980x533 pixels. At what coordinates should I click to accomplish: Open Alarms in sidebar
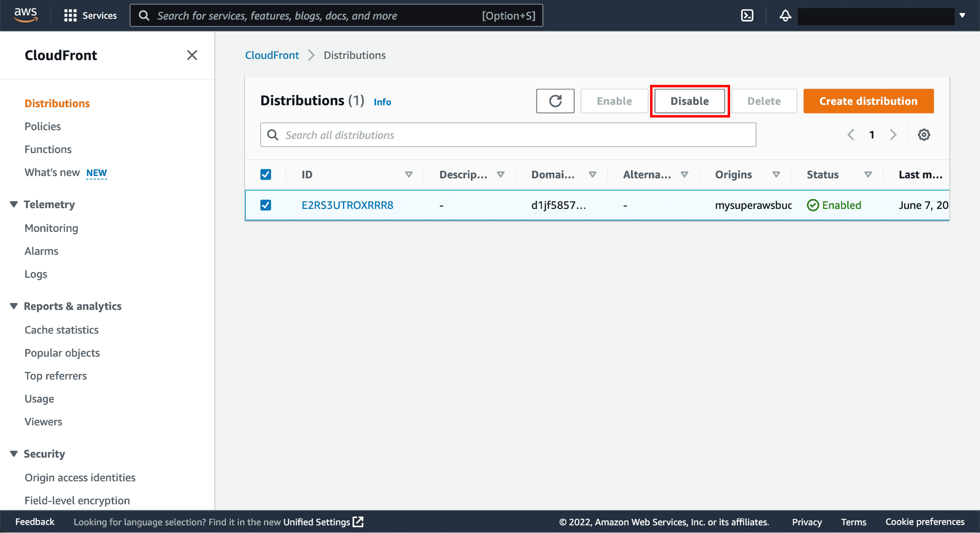point(41,251)
